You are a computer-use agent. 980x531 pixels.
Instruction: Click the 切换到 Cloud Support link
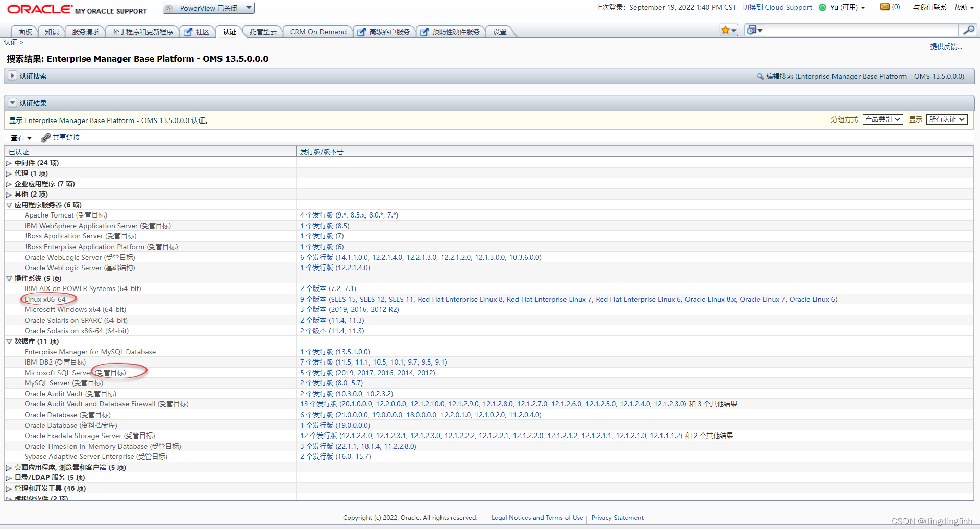[777, 7]
